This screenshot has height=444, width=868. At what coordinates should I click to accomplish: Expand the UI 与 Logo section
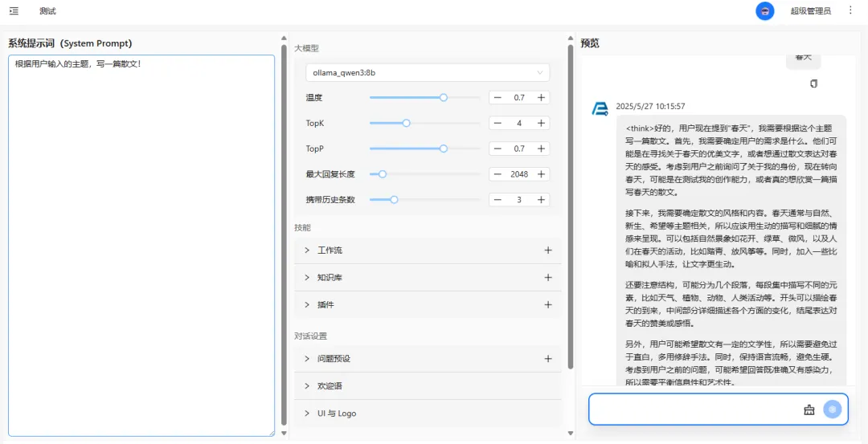336,413
